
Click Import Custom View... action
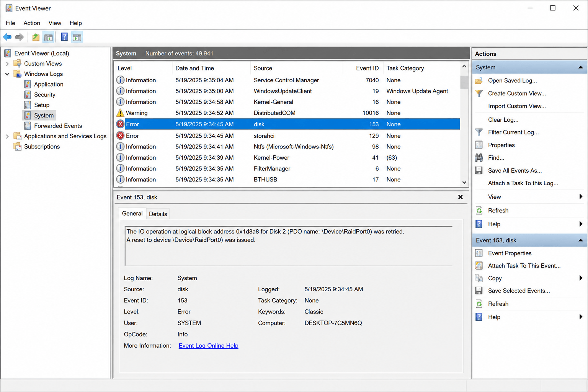point(517,106)
